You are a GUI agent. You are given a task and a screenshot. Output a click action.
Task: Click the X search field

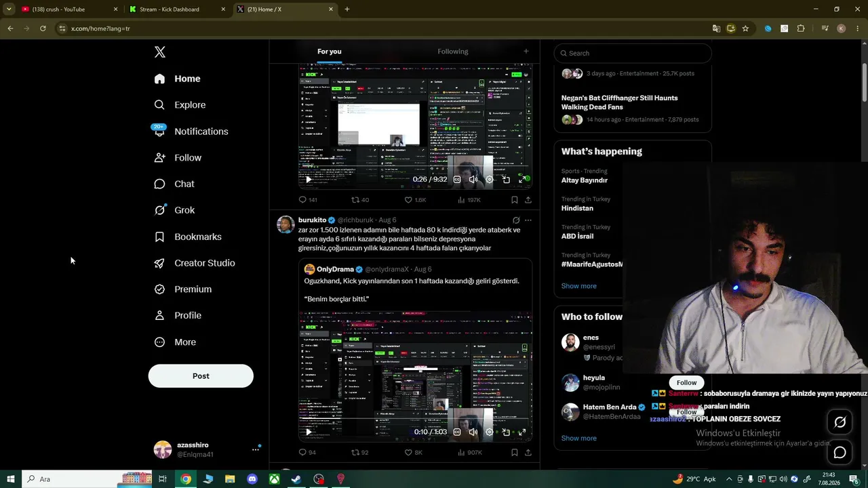(x=633, y=53)
